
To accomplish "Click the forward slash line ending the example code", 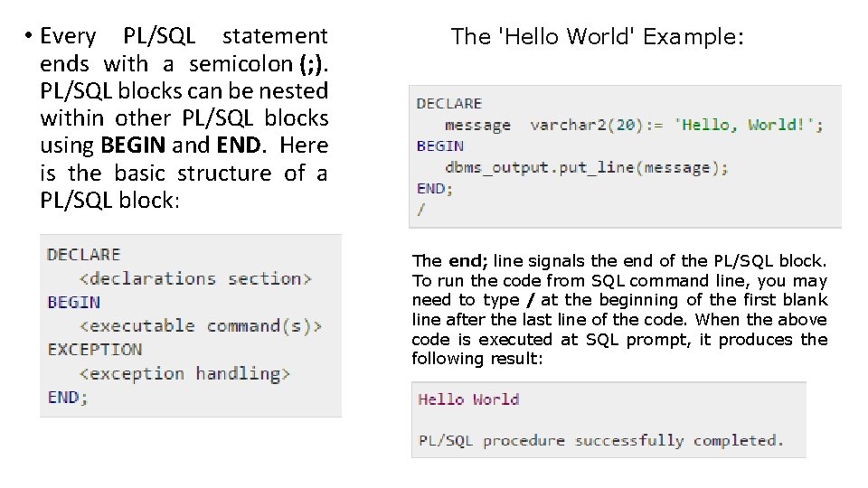I will [421, 209].
